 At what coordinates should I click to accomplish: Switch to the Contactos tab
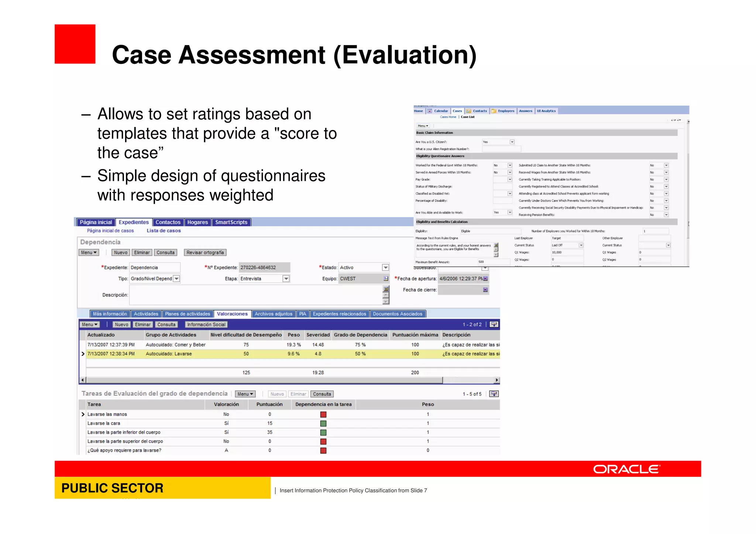tap(168, 222)
